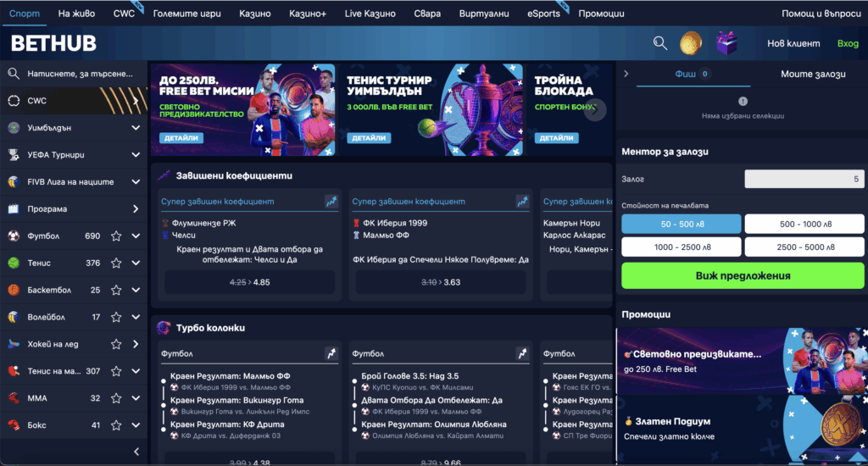Click the Вход login link
Viewport: 868px width, 466px height.
[x=848, y=43]
